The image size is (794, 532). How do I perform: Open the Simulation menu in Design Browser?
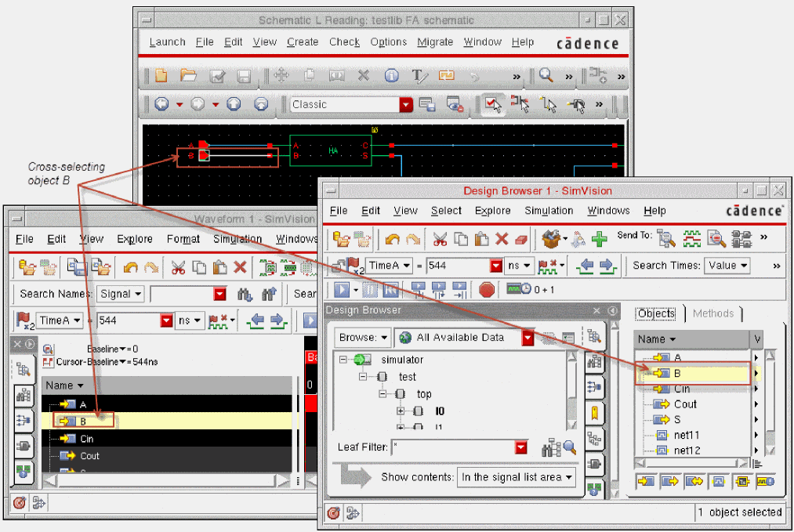(x=549, y=211)
